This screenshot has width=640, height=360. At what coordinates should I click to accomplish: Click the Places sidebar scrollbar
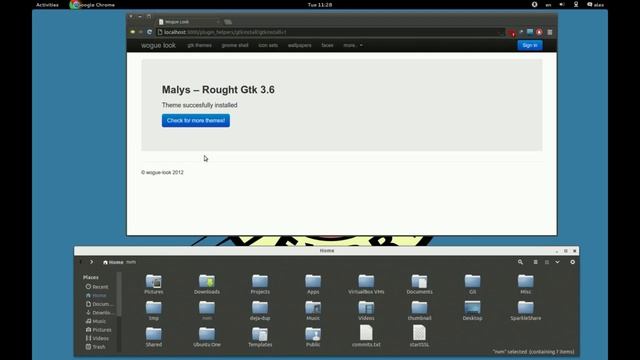(x=119, y=294)
